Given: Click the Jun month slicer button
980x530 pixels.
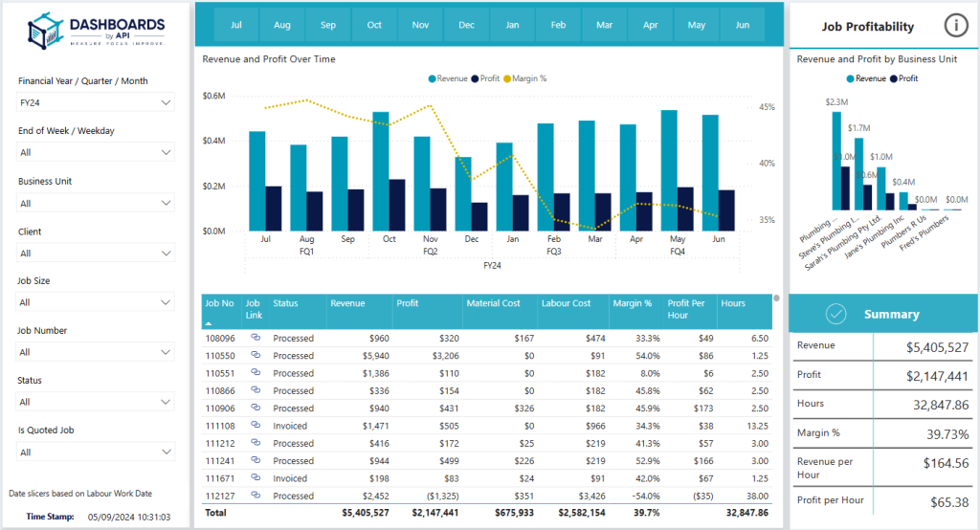Looking at the screenshot, I should tap(742, 25).
